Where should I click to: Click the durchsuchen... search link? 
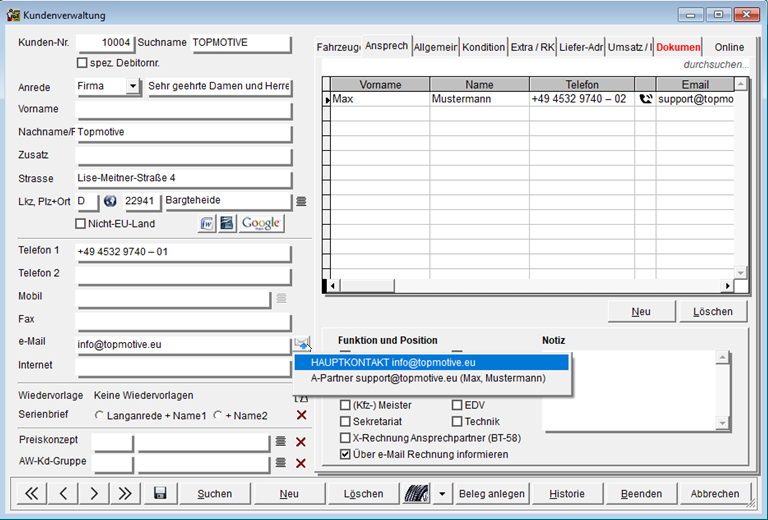click(716, 65)
